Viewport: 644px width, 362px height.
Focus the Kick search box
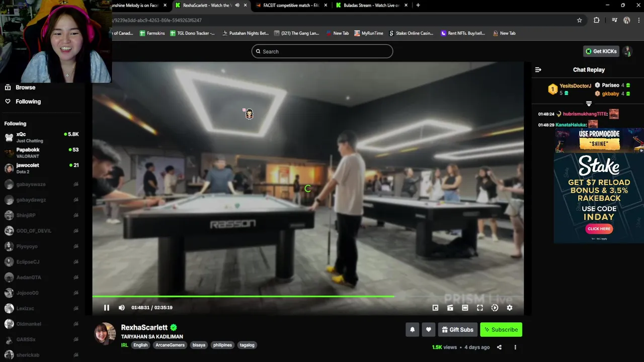pyautogui.click(x=322, y=51)
